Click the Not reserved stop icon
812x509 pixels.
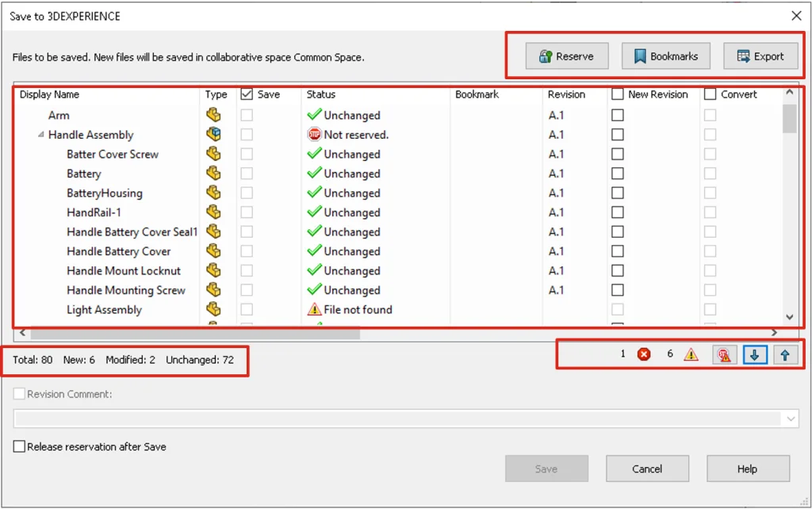point(314,135)
